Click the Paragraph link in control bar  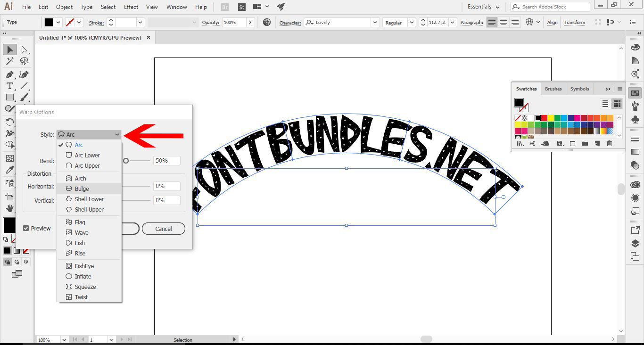click(x=471, y=23)
